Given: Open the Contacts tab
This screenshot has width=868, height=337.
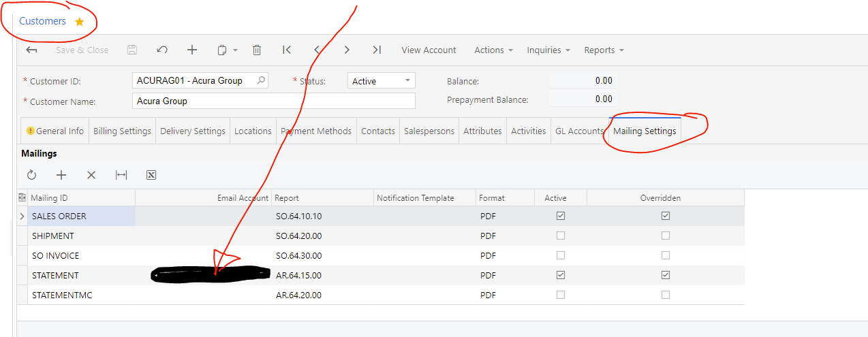Looking at the screenshot, I should click(378, 131).
